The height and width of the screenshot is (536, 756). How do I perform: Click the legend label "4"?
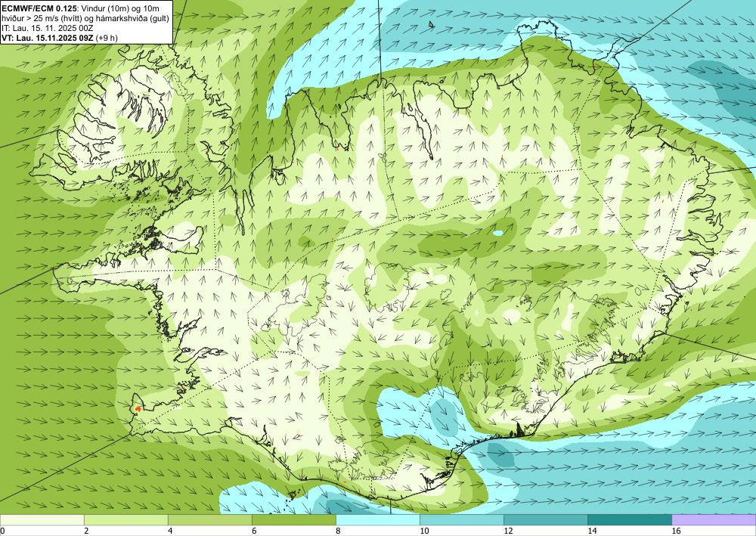click(170, 531)
